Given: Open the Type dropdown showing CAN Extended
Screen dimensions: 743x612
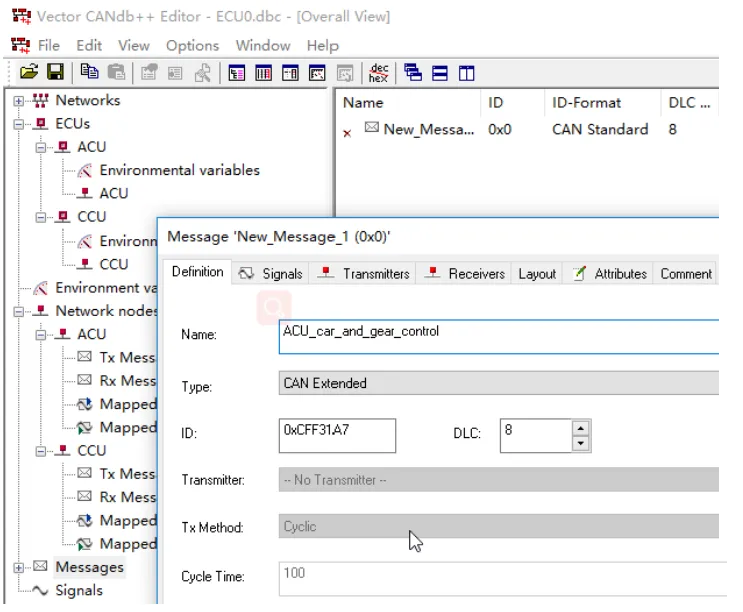Looking at the screenshot, I should [499, 383].
